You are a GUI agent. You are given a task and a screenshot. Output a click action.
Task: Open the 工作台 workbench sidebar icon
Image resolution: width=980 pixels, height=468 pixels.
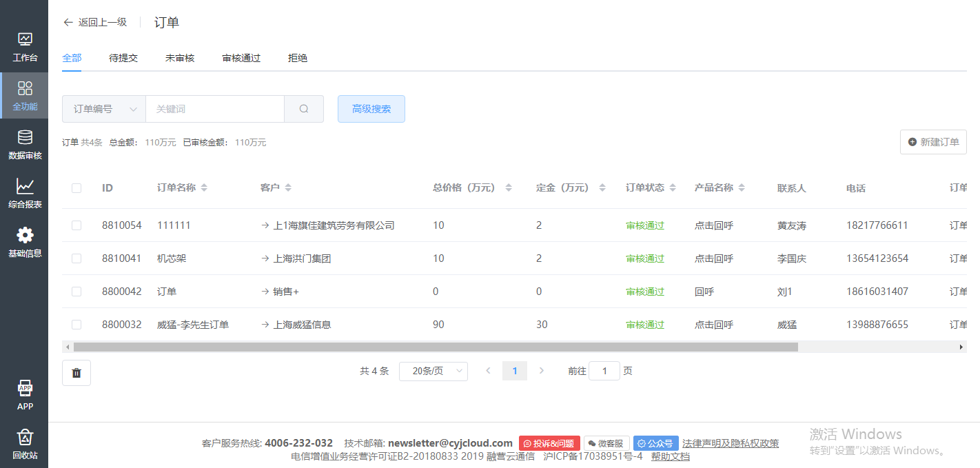pos(25,40)
